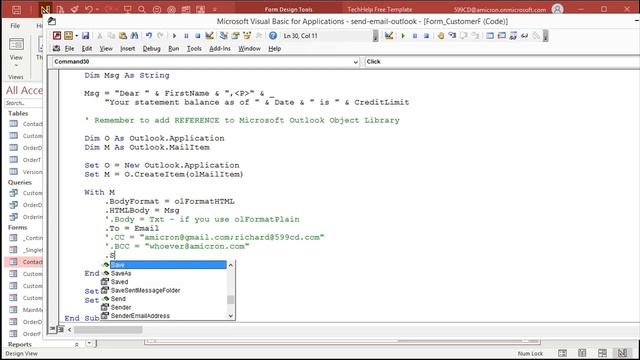
Task: Click Run Sub green play icon
Action: [x=174, y=36]
